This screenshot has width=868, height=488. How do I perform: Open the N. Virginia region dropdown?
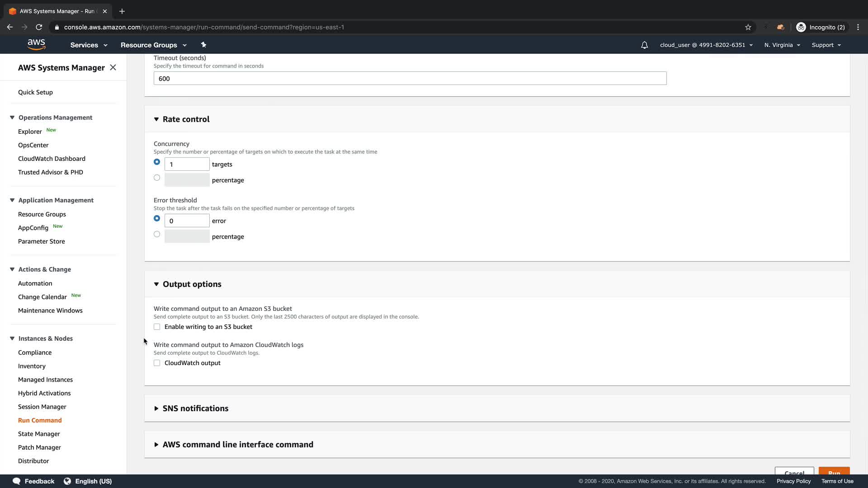point(782,45)
